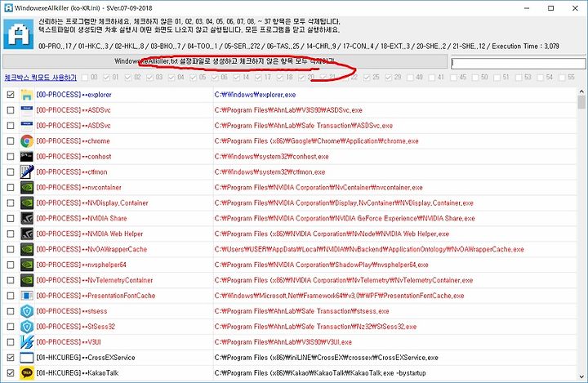Click the vertical scrollbar thumb
Screen dimensions: 588x383
point(581,102)
